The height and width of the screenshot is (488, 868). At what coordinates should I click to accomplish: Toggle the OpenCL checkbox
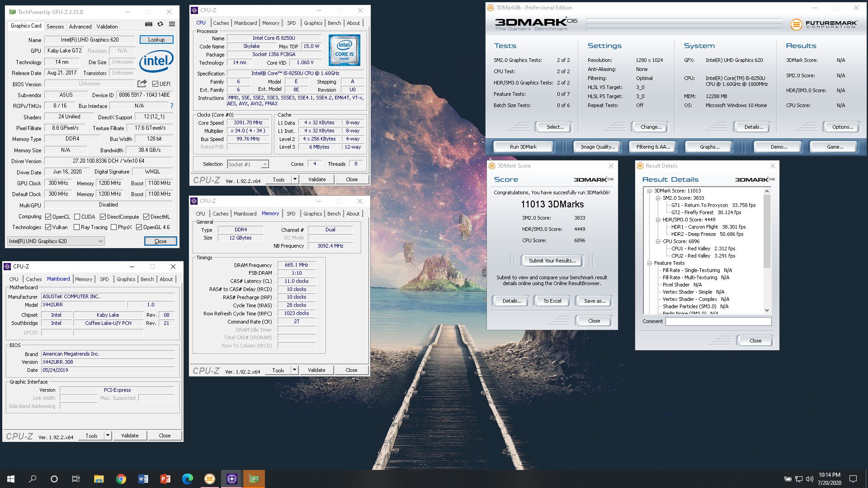pos(48,217)
